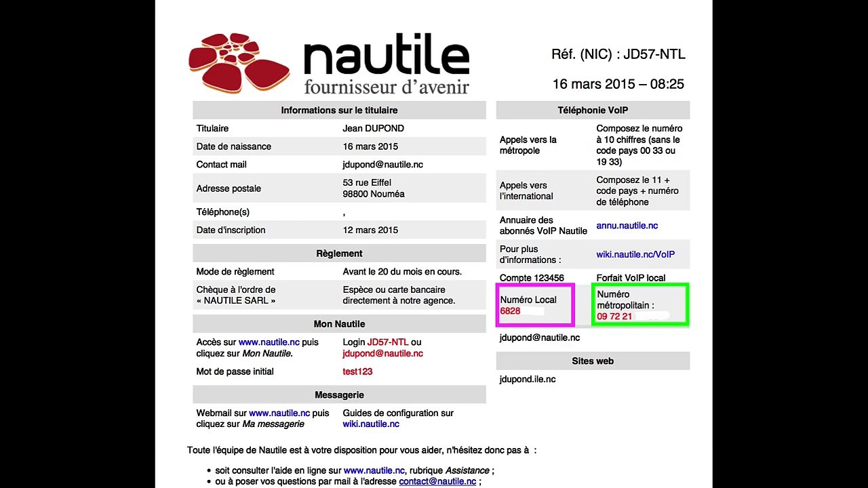Click the Date de naissance label
Screen dimensions: 868x488
[233, 146]
